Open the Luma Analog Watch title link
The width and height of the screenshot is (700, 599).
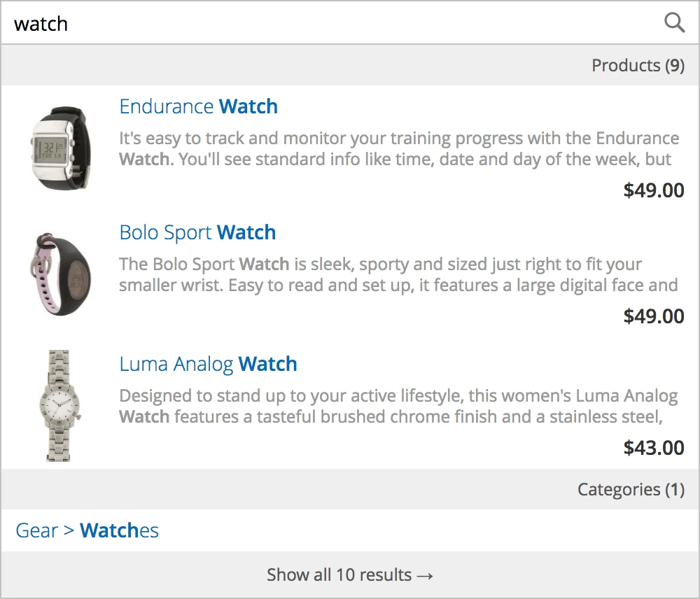pos(208,364)
